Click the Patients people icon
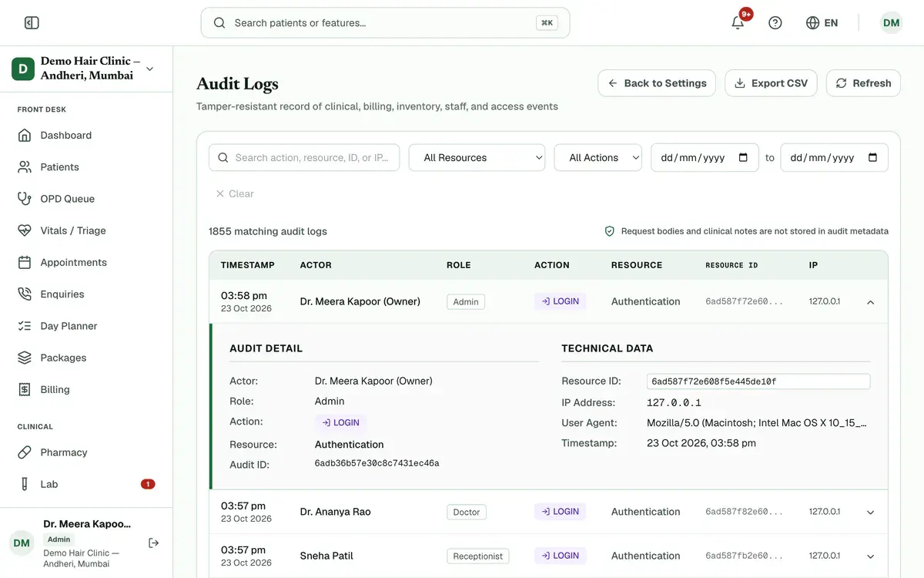This screenshot has height=578, width=924. (x=25, y=167)
